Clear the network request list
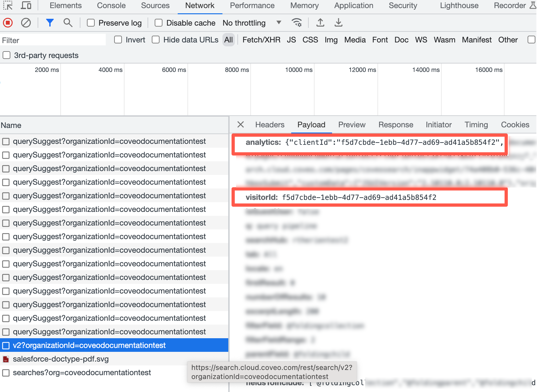The height and width of the screenshot is (392, 537). tap(26, 23)
